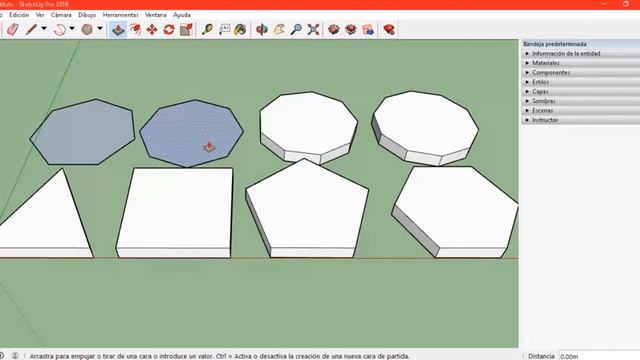Open the Dibujo menu
The image size is (640, 360).
pos(87,15)
